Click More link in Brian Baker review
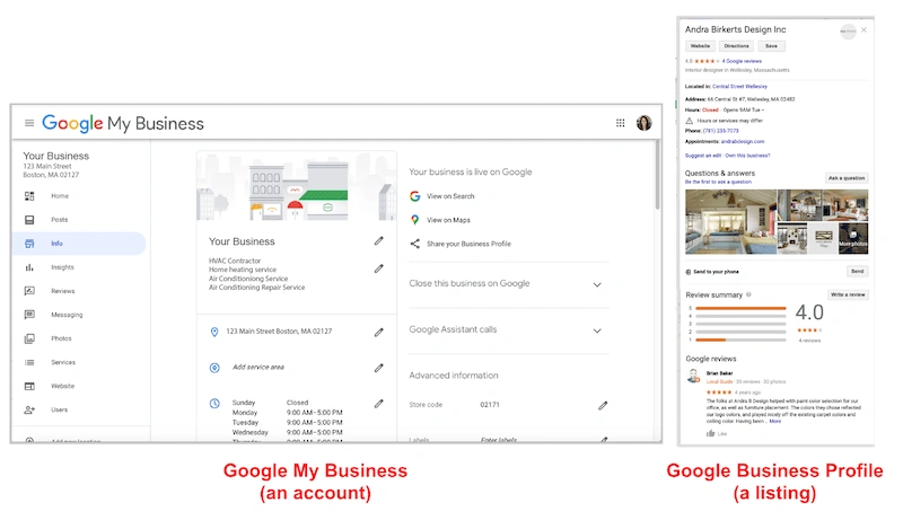 [775, 421]
